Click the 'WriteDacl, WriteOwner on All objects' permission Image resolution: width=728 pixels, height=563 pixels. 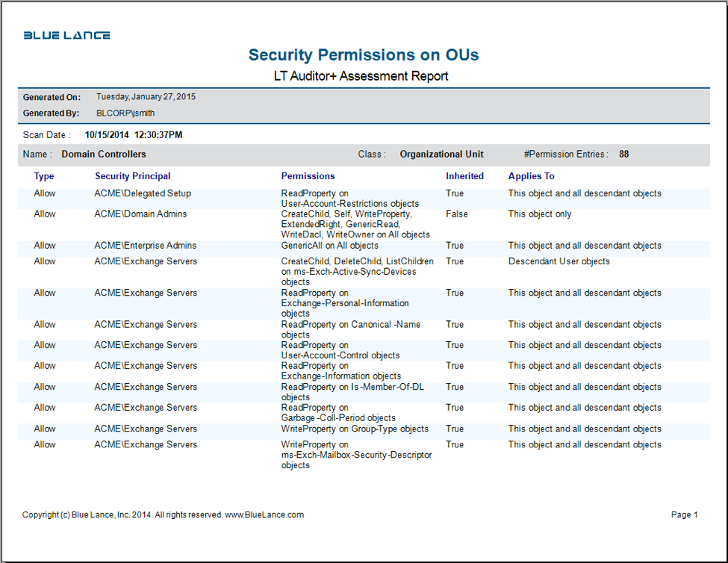click(x=355, y=235)
